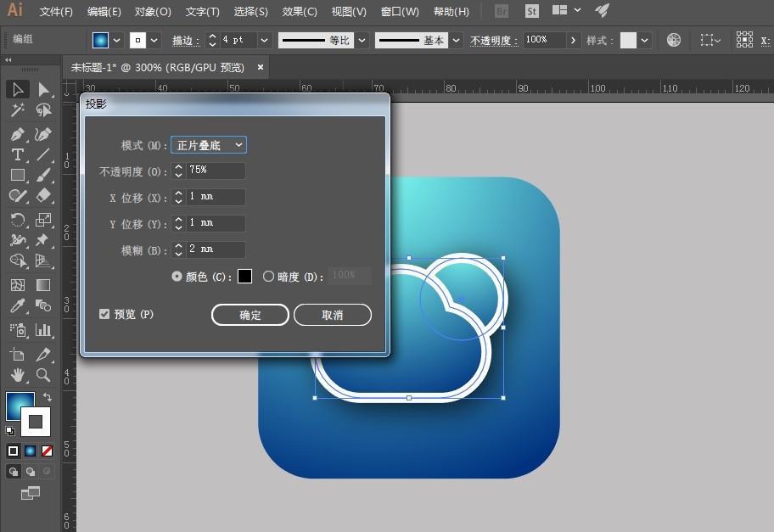Enable Draw Normal mode
The width and height of the screenshot is (774, 532).
click(x=14, y=472)
